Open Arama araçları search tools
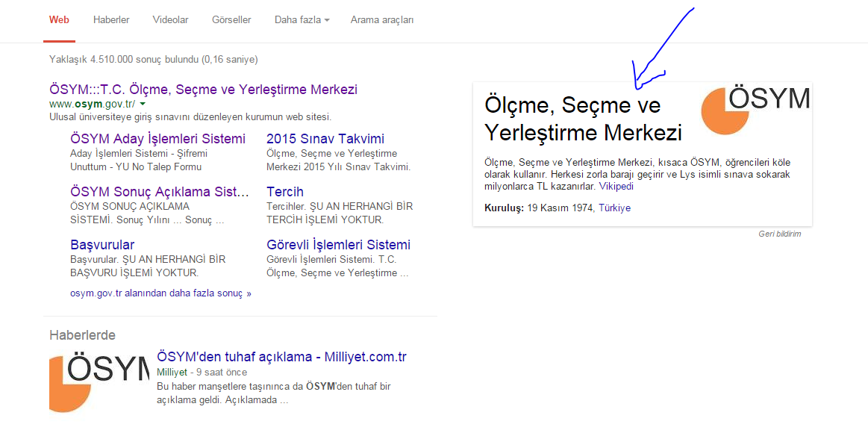The height and width of the screenshot is (436, 868). [x=382, y=20]
